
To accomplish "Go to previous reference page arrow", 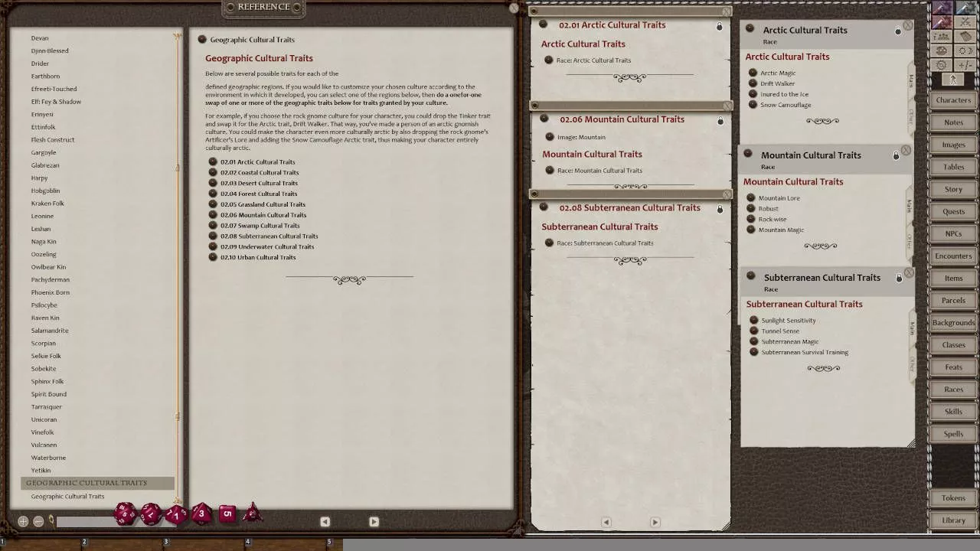I will 325,522.
